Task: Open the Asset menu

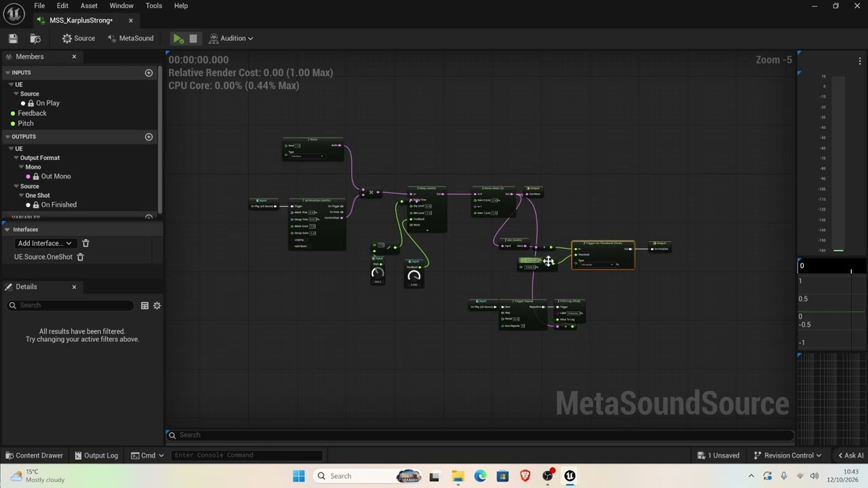Action: [89, 5]
